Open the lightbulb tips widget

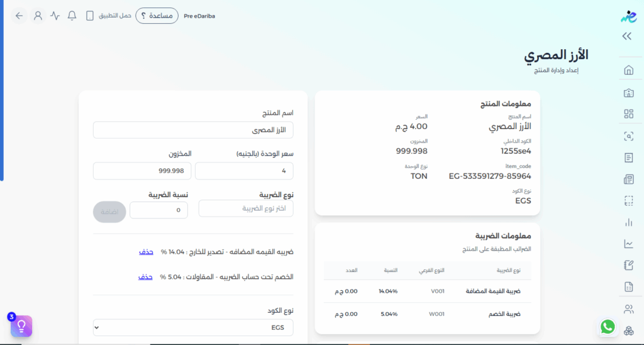point(21,326)
